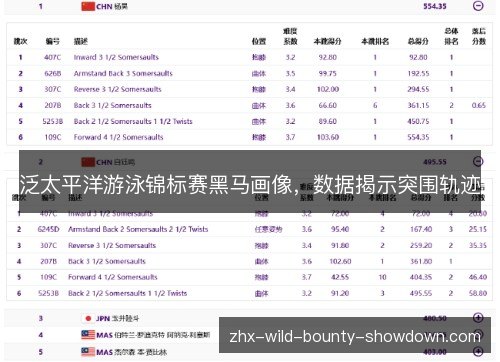Click the total score 361.15
This screenshot has height=362, width=500.
pyautogui.click(x=418, y=105)
